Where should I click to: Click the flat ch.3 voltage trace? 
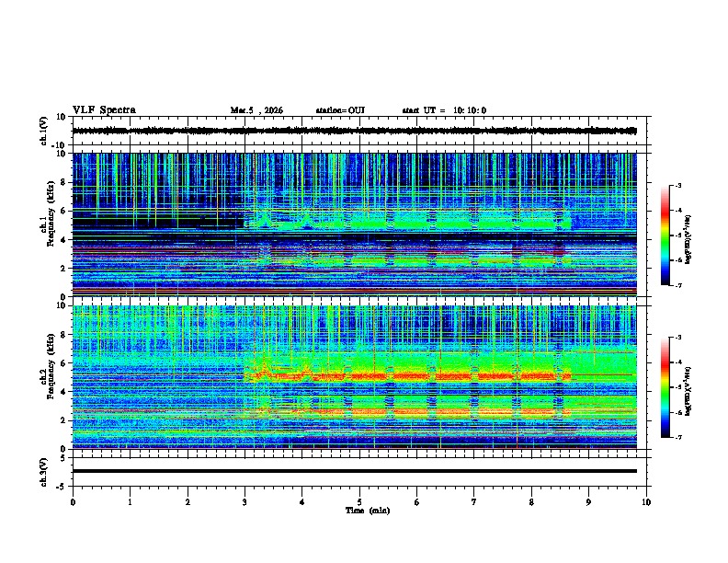pyautogui.click(x=354, y=471)
